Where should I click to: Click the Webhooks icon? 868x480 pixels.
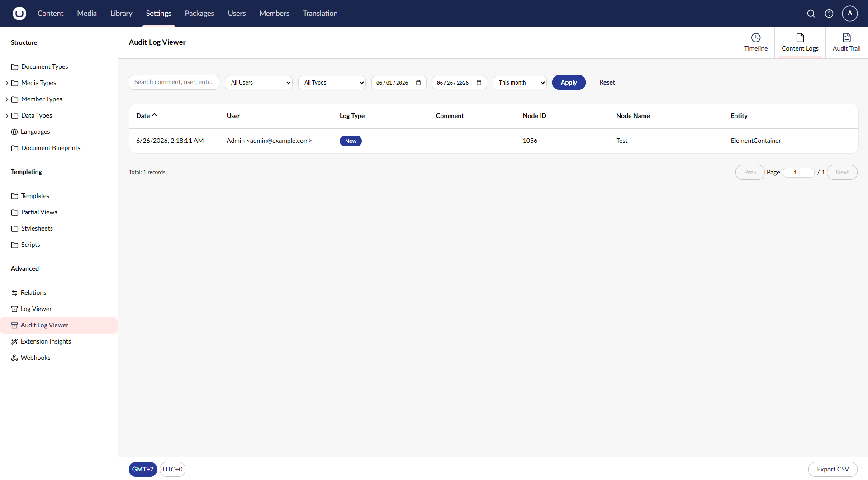point(14,358)
